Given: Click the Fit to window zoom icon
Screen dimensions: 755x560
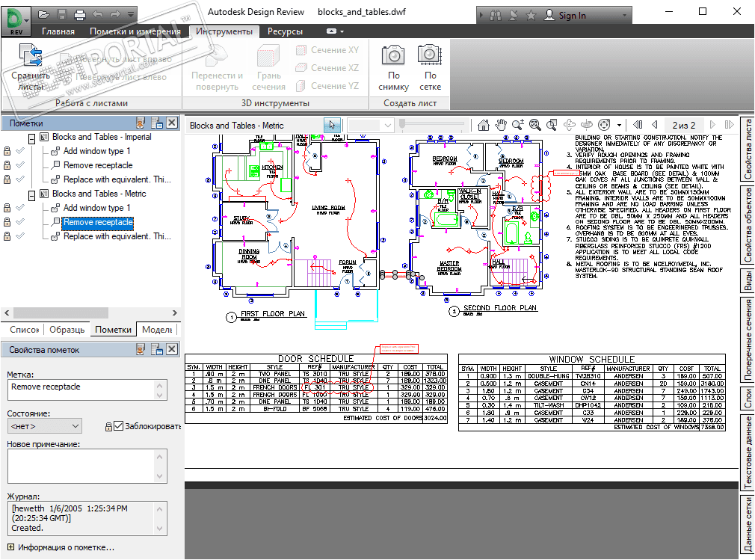Looking at the screenshot, I should (x=535, y=125).
